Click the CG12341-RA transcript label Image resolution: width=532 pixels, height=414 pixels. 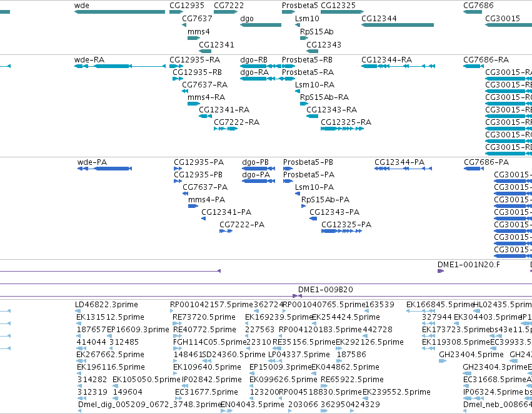tap(224, 110)
